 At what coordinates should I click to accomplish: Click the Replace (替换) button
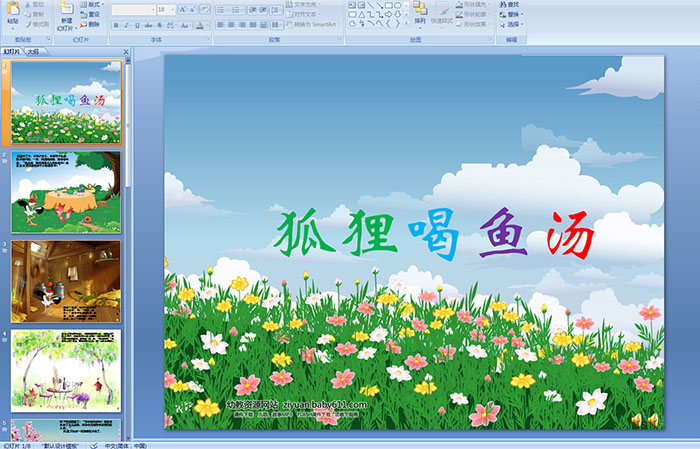(x=512, y=14)
